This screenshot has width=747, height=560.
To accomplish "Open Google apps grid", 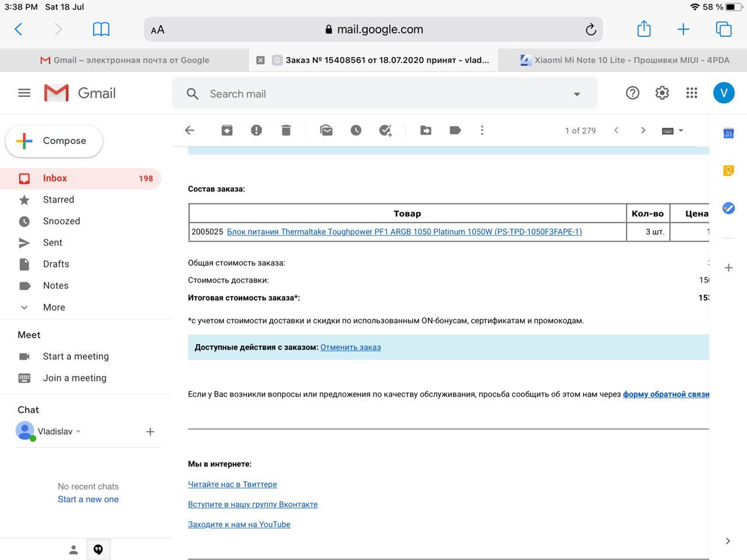I will (692, 93).
